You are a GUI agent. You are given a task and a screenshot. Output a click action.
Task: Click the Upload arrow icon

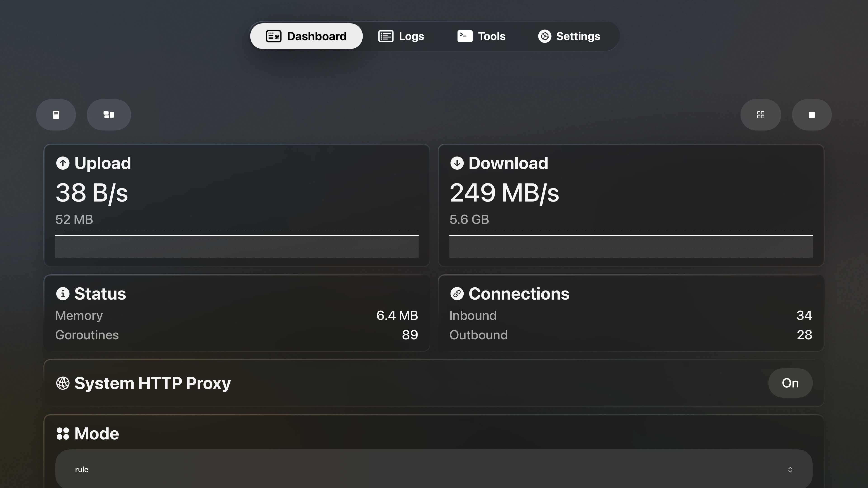63,163
